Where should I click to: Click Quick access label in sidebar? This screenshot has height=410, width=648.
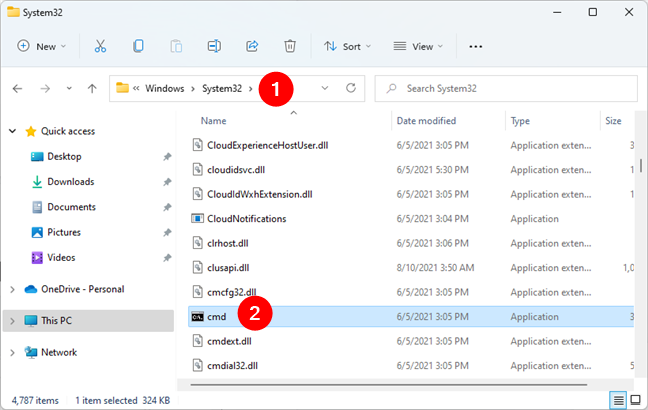click(68, 131)
